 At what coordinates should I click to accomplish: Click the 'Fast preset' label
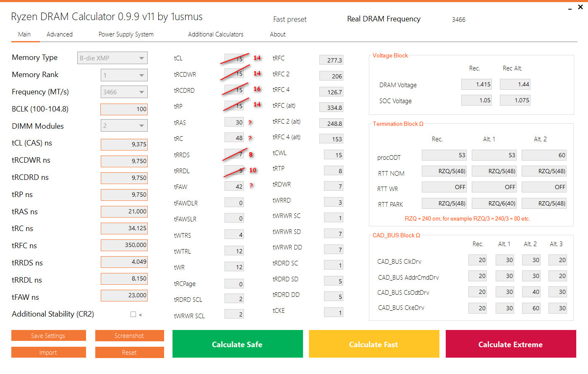tap(290, 19)
